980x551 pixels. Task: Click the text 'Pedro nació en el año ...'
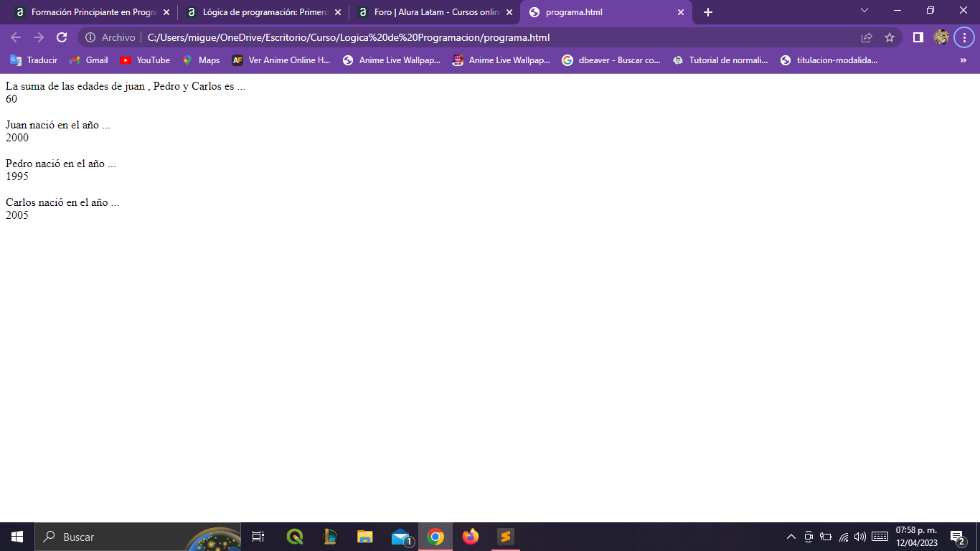[61, 164]
